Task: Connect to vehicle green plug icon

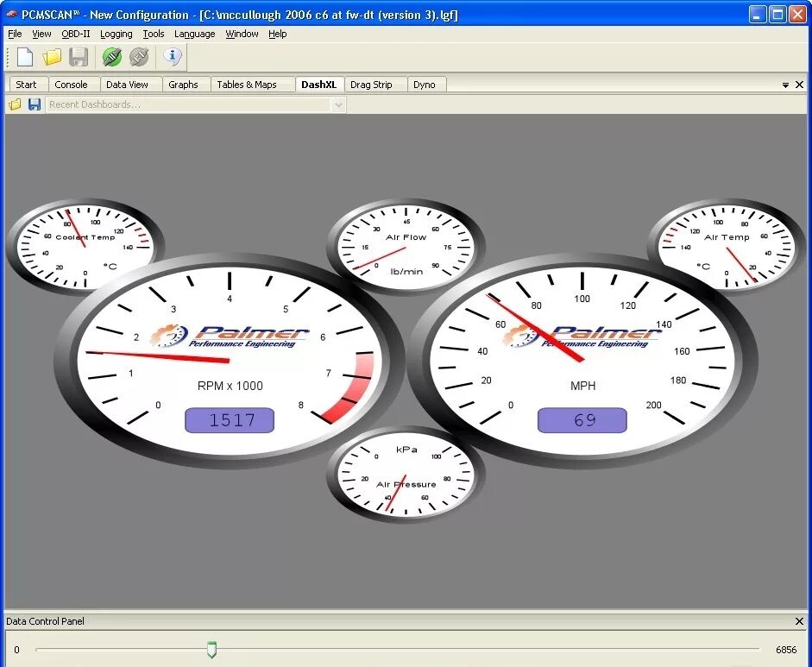Action: click(x=112, y=57)
